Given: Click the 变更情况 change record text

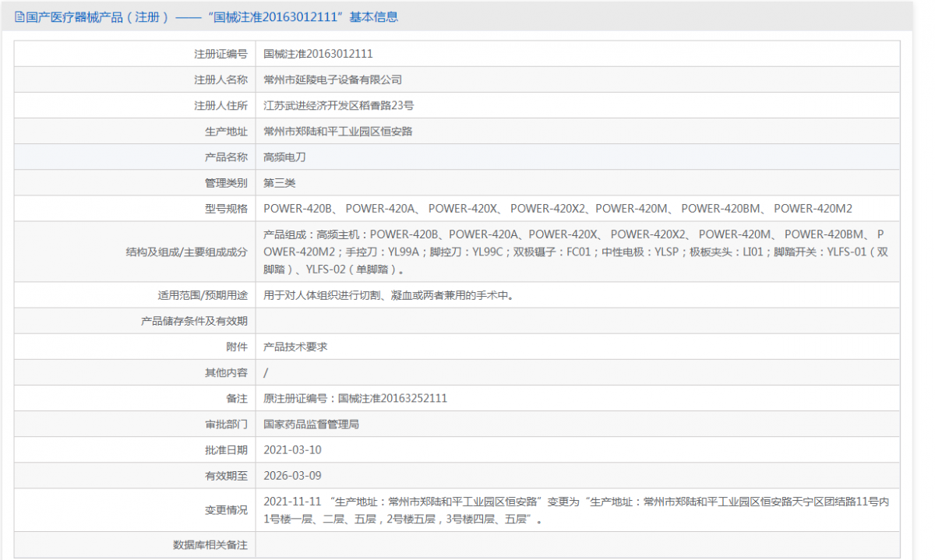Looking at the screenshot, I should click(576, 510).
